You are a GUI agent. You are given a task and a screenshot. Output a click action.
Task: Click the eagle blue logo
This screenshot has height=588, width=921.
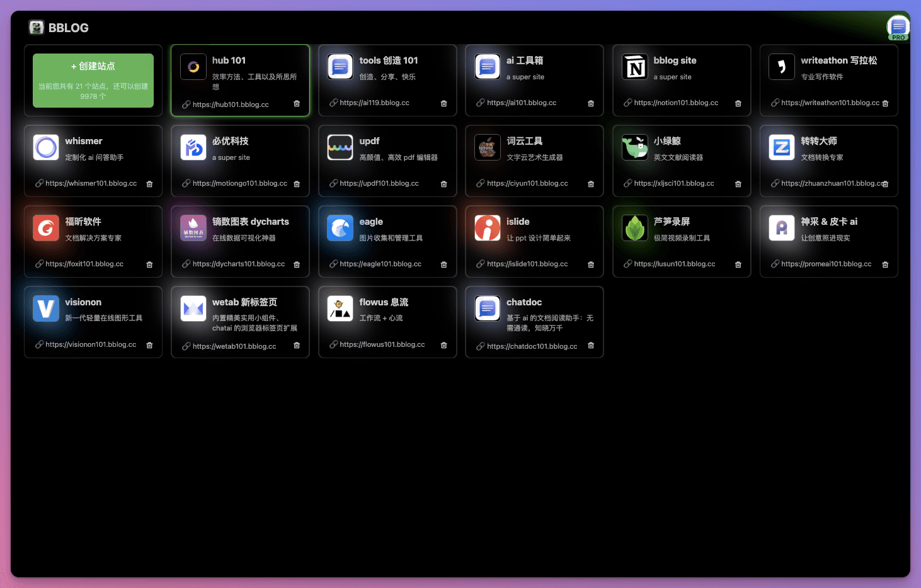click(x=340, y=228)
